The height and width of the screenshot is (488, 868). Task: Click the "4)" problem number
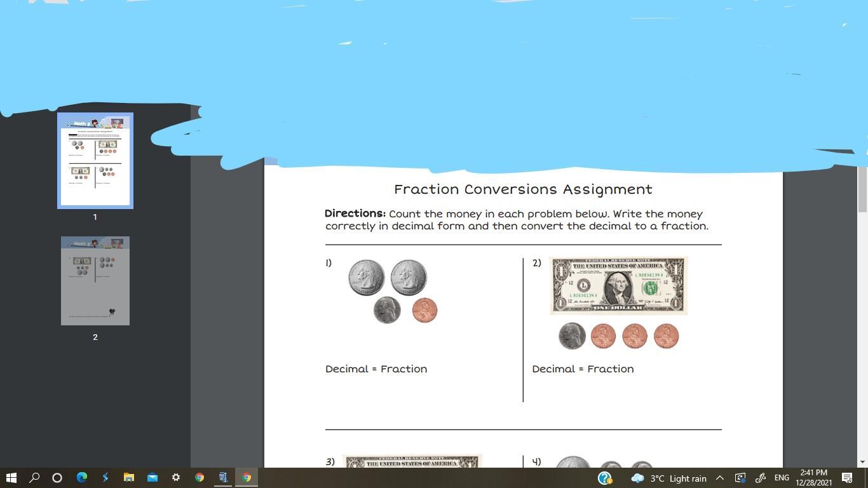pos(537,462)
